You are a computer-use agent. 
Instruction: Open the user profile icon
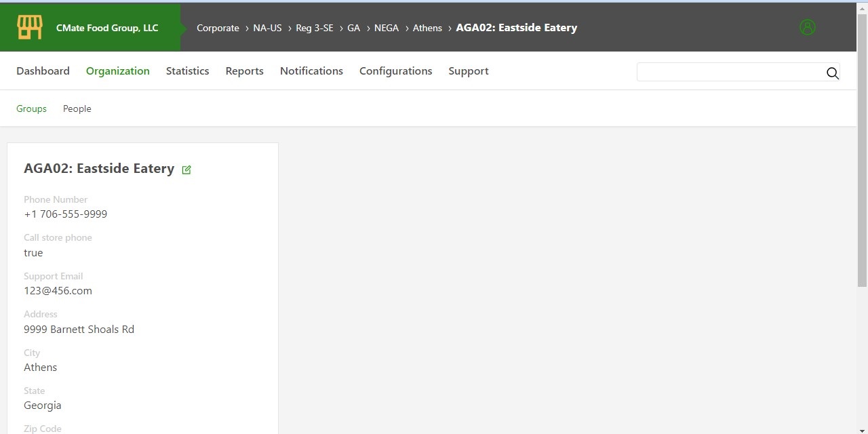click(807, 27)
